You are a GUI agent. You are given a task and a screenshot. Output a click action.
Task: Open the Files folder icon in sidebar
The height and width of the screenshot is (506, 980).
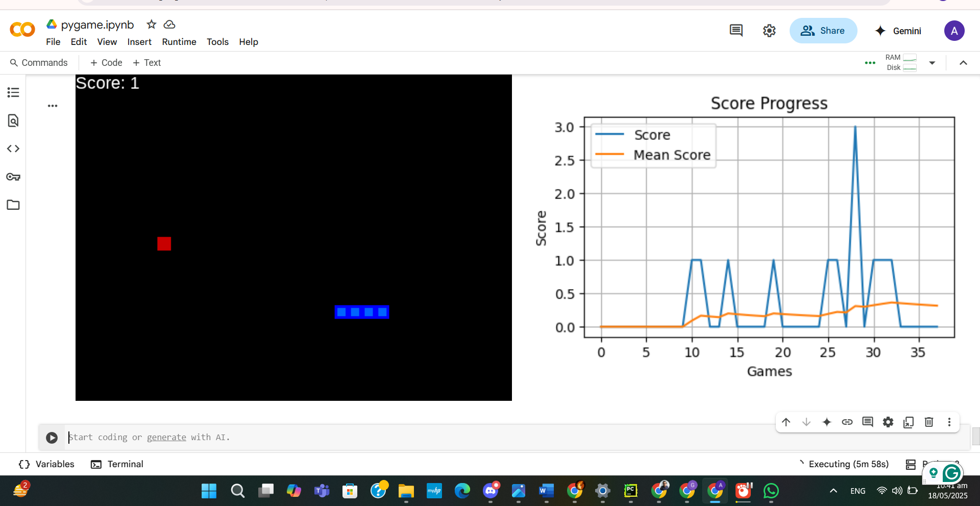13,205
